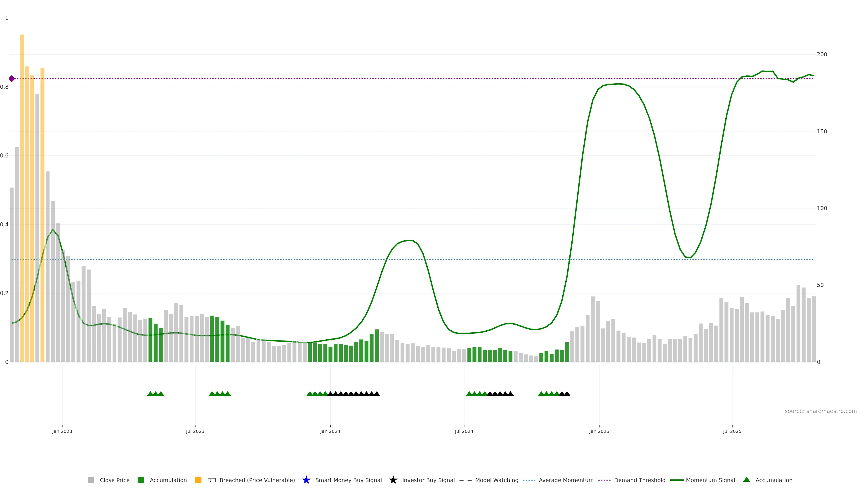Click the green Accumulation triangle legend icon
The height and width of the screenshot is (488, 868).
coord(746,480)
